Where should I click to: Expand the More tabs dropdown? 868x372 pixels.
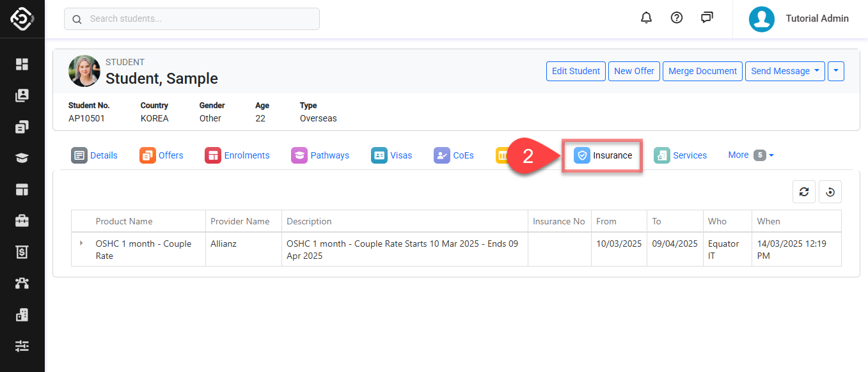(751, 155)
